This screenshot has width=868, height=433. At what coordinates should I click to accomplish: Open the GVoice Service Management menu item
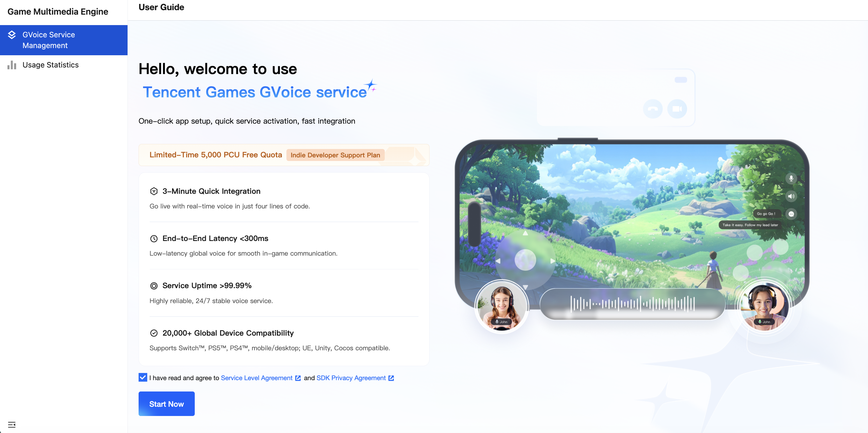48,40
